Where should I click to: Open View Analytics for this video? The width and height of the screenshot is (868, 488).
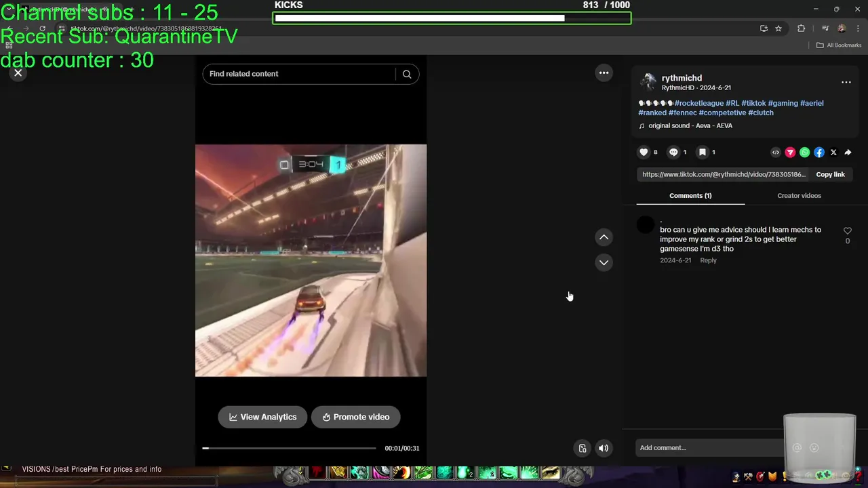262,417
